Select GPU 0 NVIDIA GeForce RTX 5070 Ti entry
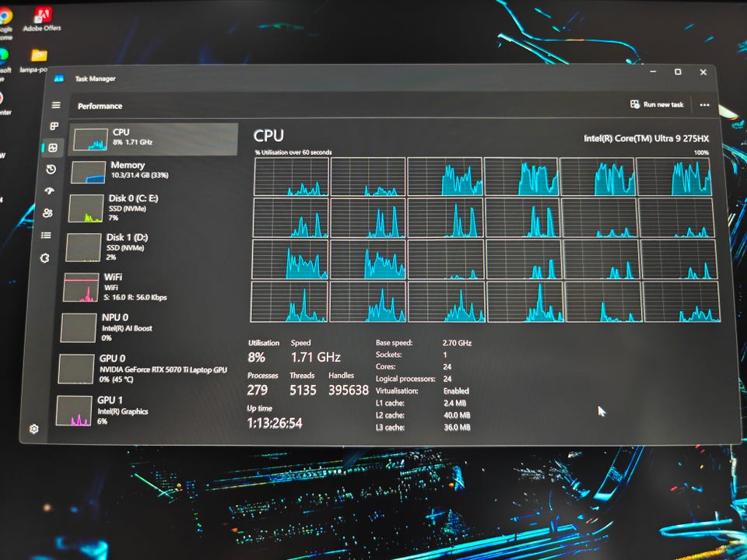This screenshot has width=747, height=560. pyautogui.click(x=143, y=369)
